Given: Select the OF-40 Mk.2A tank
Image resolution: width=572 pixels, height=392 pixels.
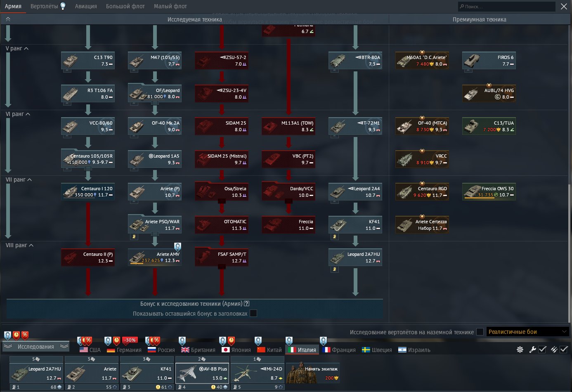Looking at the screenshot, I should 155,126.
